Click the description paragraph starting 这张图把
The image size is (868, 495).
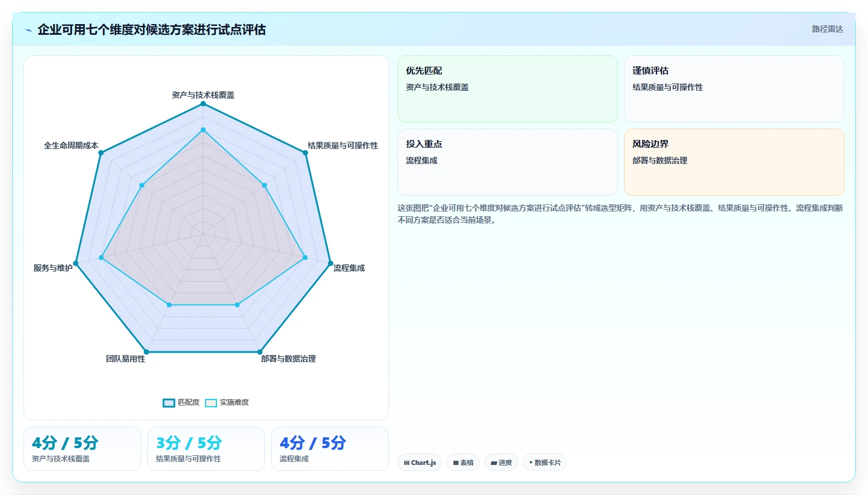(x=620, y=214)
